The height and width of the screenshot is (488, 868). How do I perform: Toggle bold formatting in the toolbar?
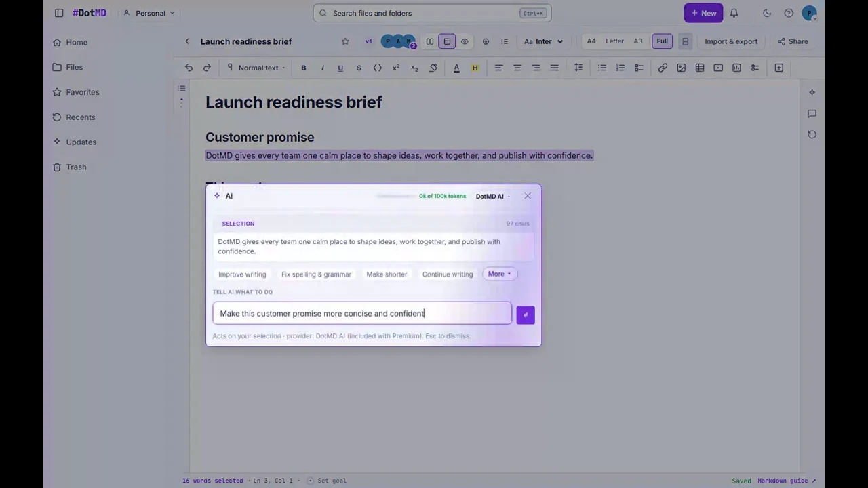click(x=304, y=68)
